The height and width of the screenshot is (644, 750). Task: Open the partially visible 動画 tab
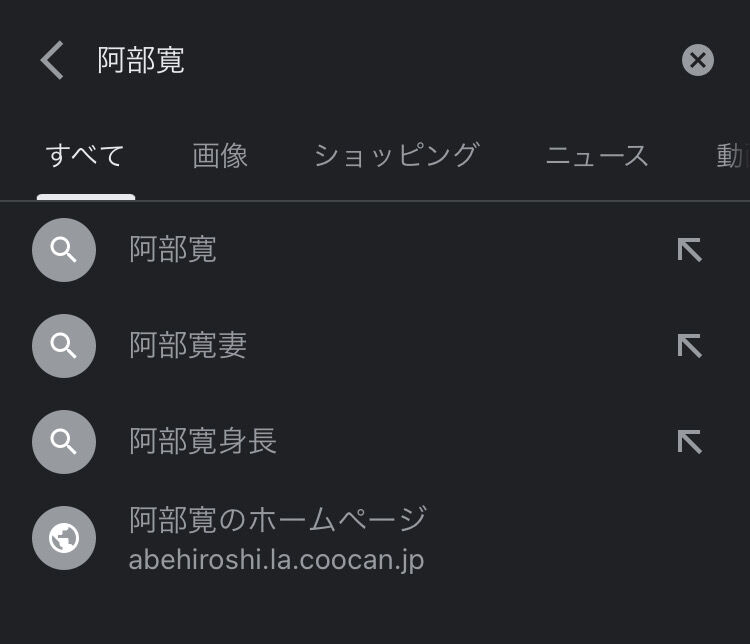[x=732, y=156]
